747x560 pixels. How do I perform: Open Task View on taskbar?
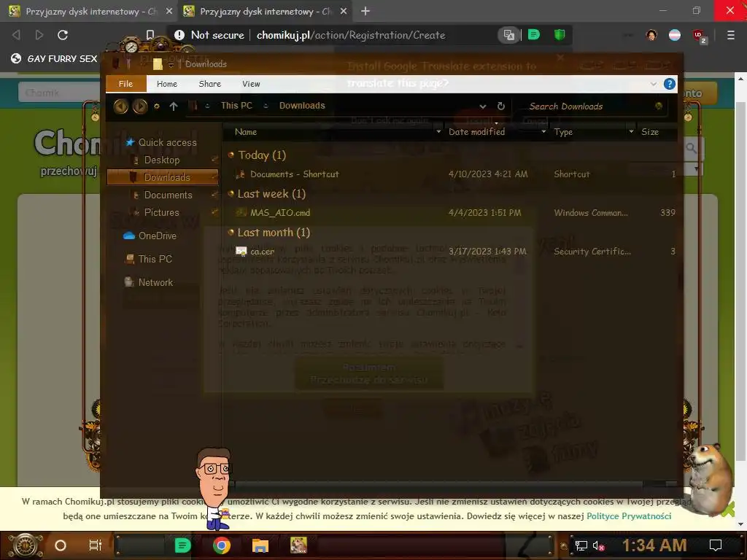pyautogui.click(x=96, y=545)
